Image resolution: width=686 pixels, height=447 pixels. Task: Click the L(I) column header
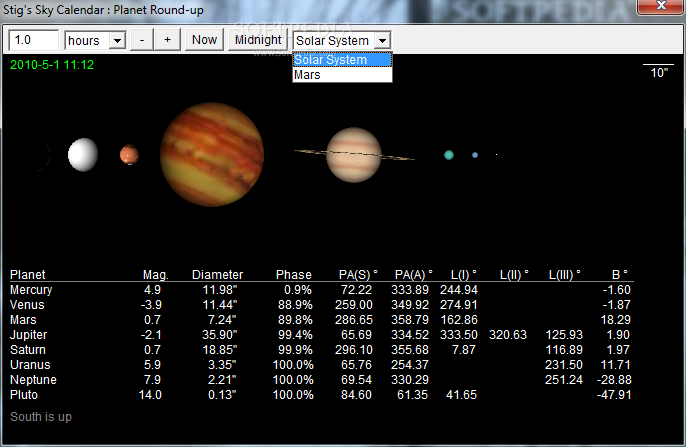(464, 275)
